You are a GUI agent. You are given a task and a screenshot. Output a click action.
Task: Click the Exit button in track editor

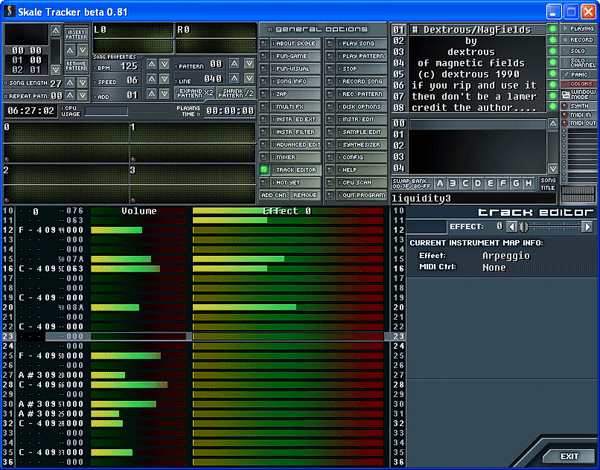point(569,456)
